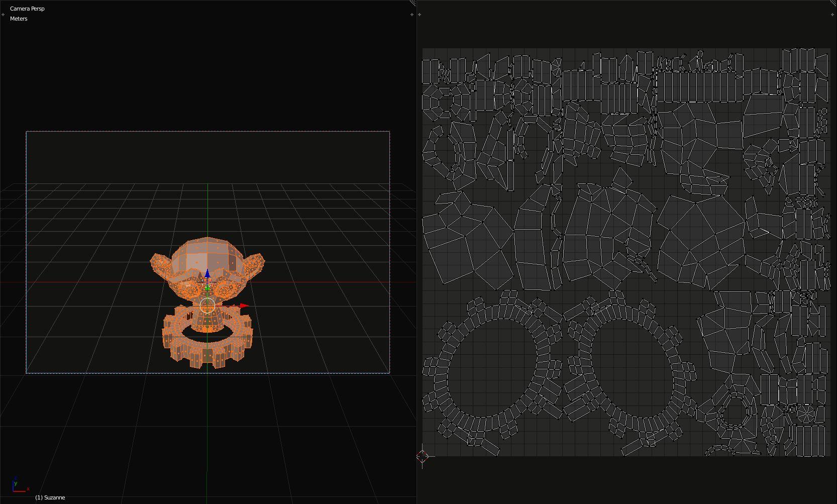837x504 pixels.
Task: Expand the plus toggle at 3D view's top-left
Action: coord(3,15)
